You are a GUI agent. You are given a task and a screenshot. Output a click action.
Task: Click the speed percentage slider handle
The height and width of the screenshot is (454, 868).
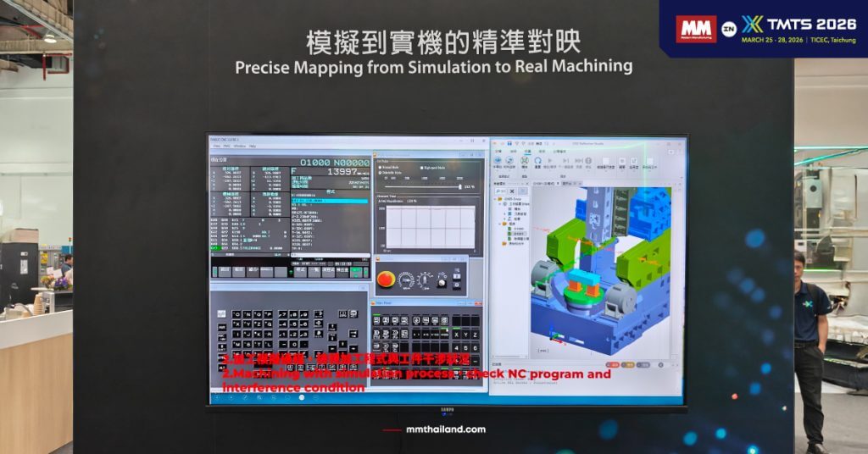click(x=460, y=186)
